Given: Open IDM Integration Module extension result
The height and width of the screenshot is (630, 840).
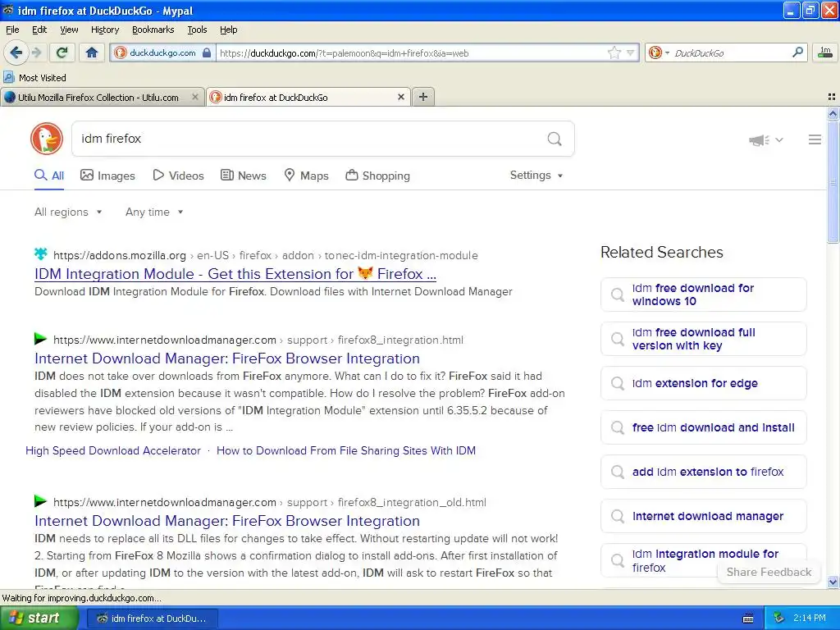Looking at the screenshot, I should (x=235, y=274).
